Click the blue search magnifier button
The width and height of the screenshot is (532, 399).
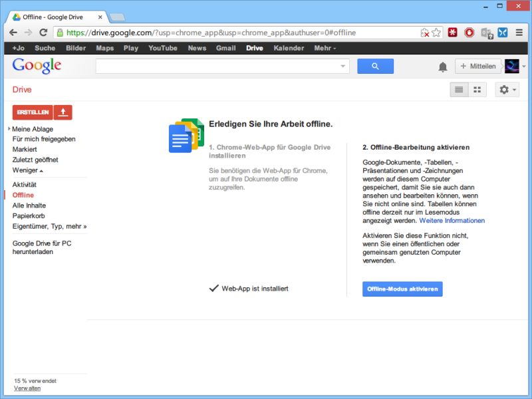(x=375, y=66)
